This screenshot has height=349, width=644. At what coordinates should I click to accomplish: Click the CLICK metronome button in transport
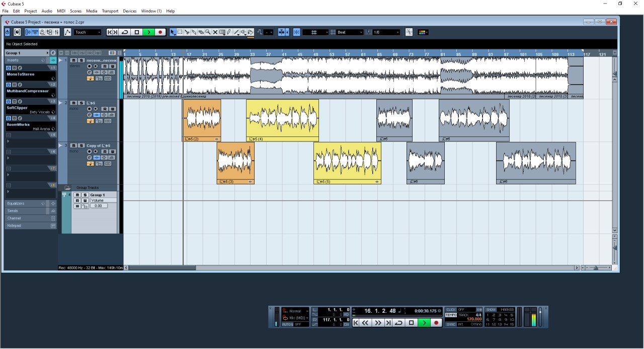tap(451, 310)
